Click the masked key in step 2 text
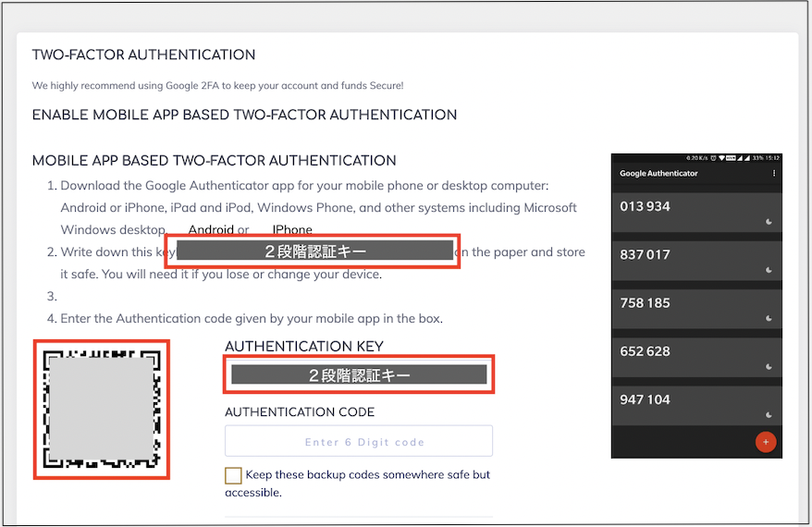 (314, 251)
